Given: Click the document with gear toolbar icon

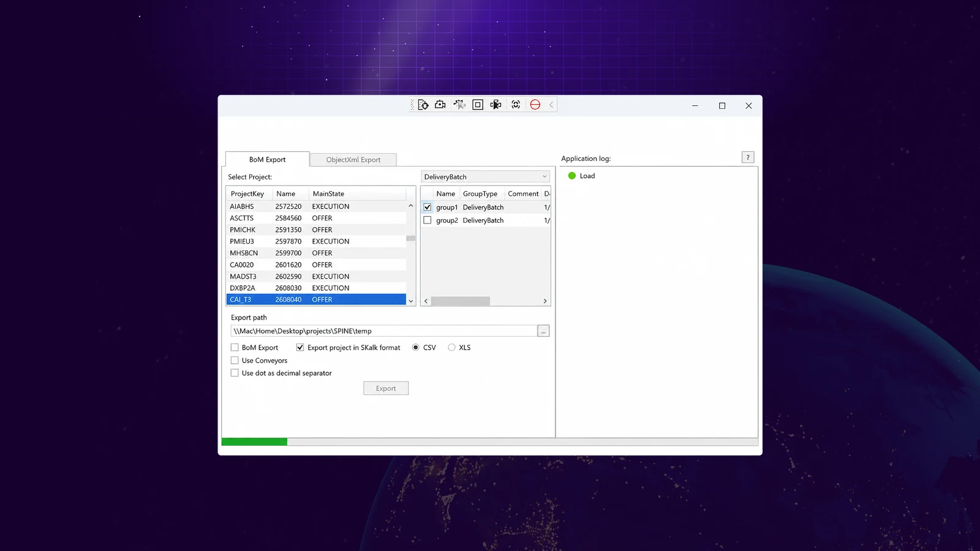Looking at the screenshot, I should tap(423, 105).
